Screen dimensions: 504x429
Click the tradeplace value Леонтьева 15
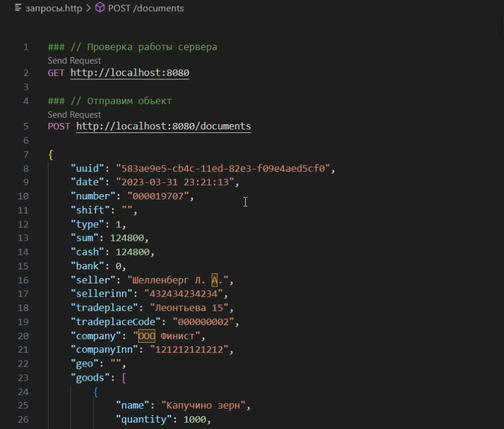(189, 308)
